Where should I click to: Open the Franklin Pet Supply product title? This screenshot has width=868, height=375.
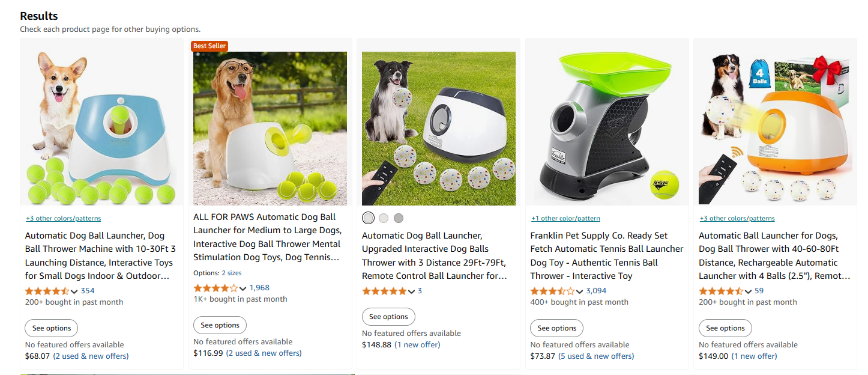click(607, 255)
